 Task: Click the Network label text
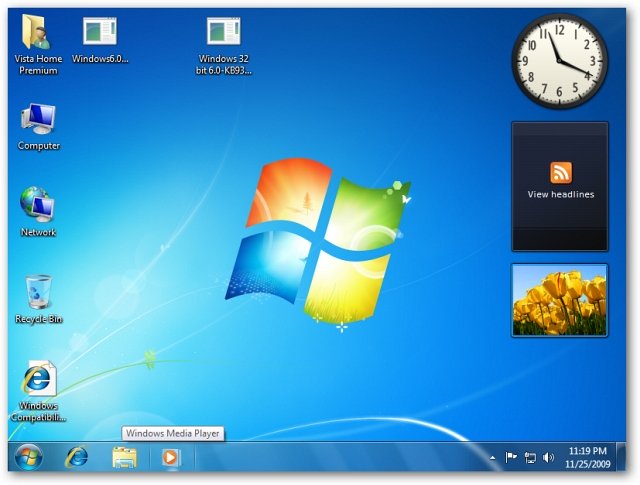click(x=38, y=232)
